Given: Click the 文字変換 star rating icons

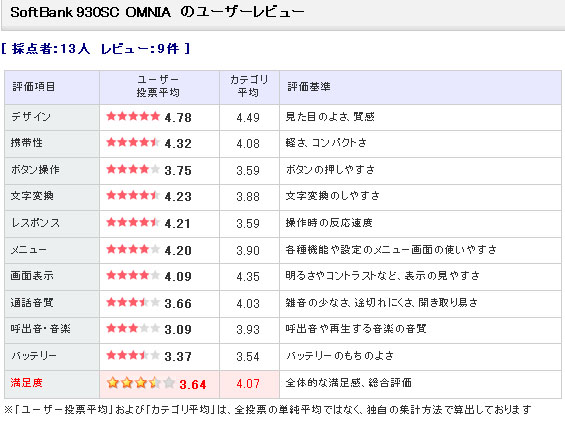Looking at the screenshot, I should (133, 195).
